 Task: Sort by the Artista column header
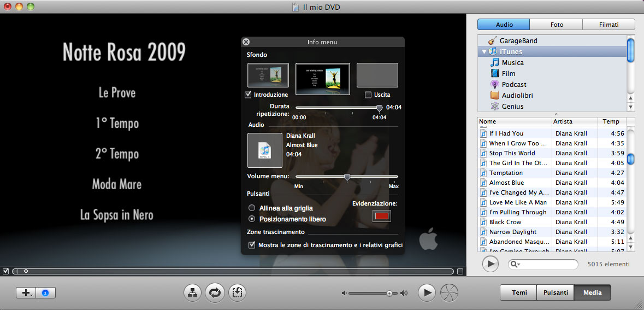[x=575, y=121]
